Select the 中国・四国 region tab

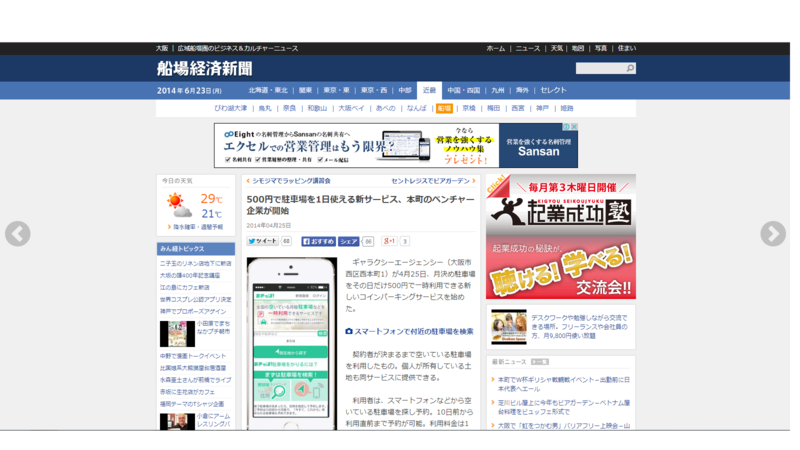(463, 90)
